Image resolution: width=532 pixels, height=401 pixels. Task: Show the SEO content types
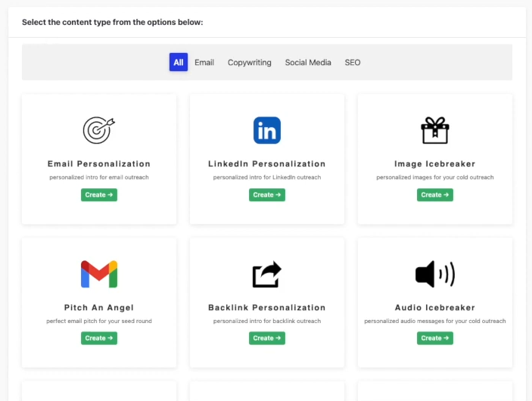coord(353,63)
